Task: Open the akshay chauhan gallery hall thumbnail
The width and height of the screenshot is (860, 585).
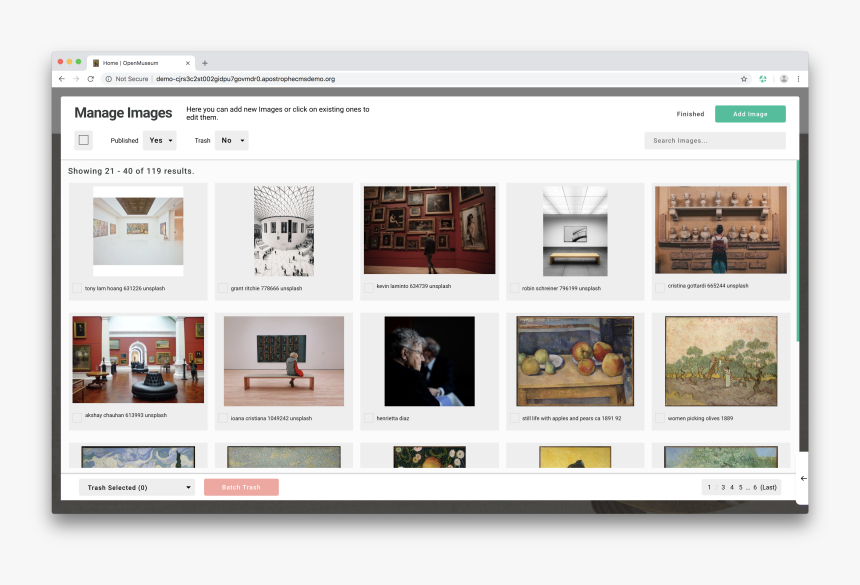Action: click(138, 360)
